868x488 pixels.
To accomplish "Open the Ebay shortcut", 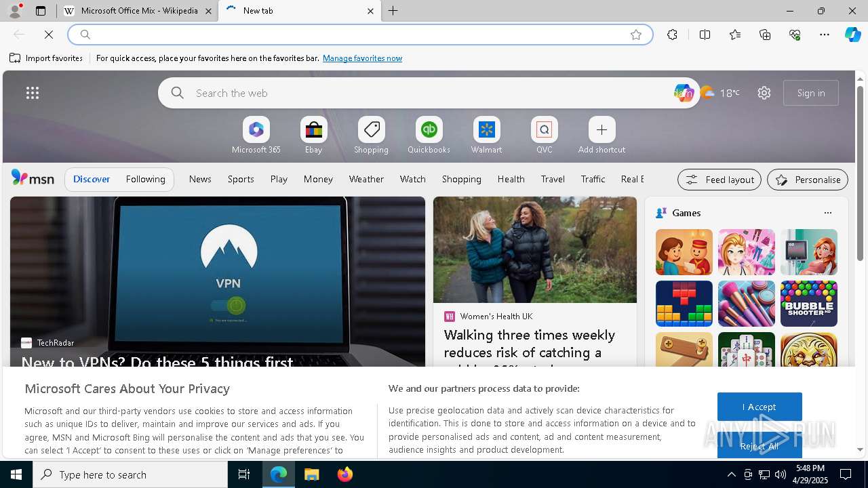I will [313, 135].
